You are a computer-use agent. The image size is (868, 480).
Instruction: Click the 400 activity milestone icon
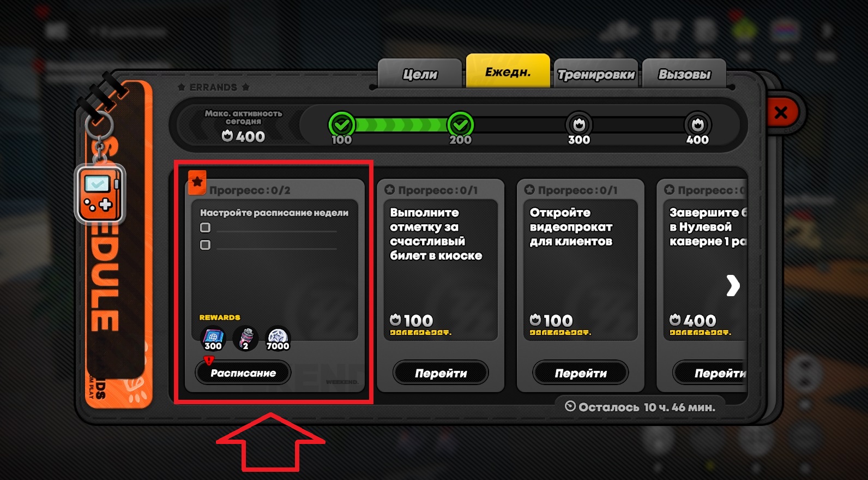[x=697, y=125]
